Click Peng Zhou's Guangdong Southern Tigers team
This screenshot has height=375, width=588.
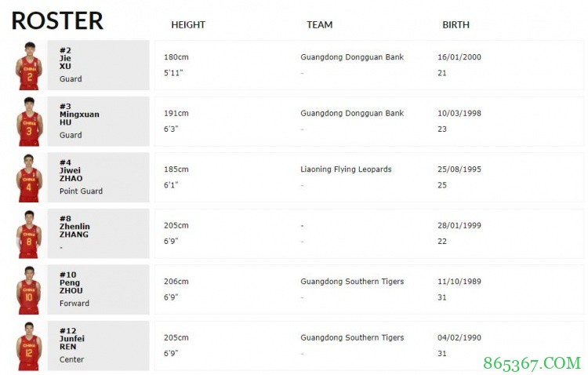click(x=352, y=282)
